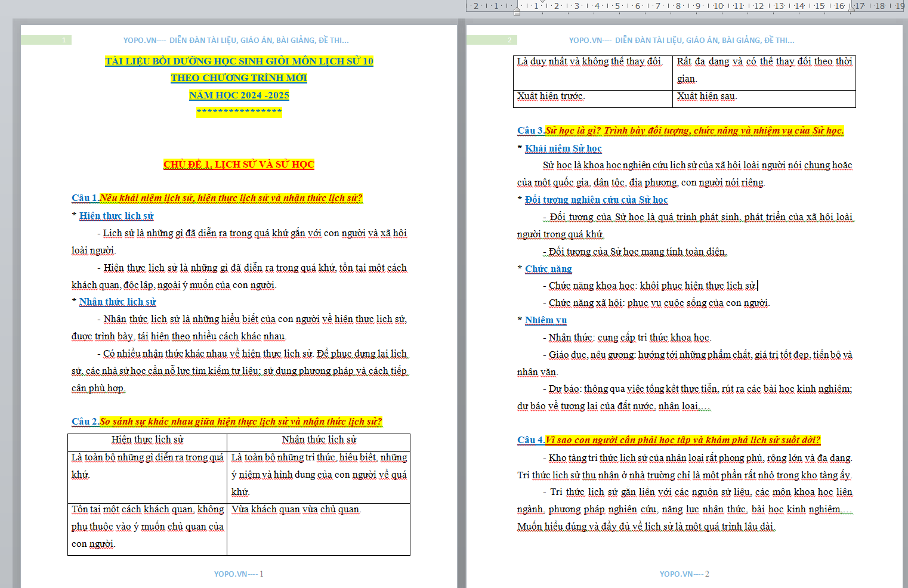Viewport: 908px width, 588px height.
Task: Click the ruler at the 10 mark
Action: click(718, 6)
